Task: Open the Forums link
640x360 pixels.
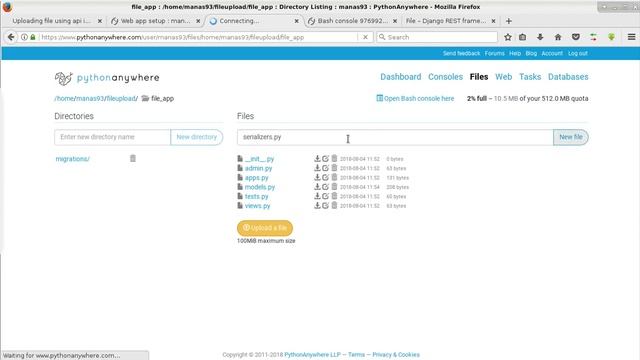Action: (494, 53)
